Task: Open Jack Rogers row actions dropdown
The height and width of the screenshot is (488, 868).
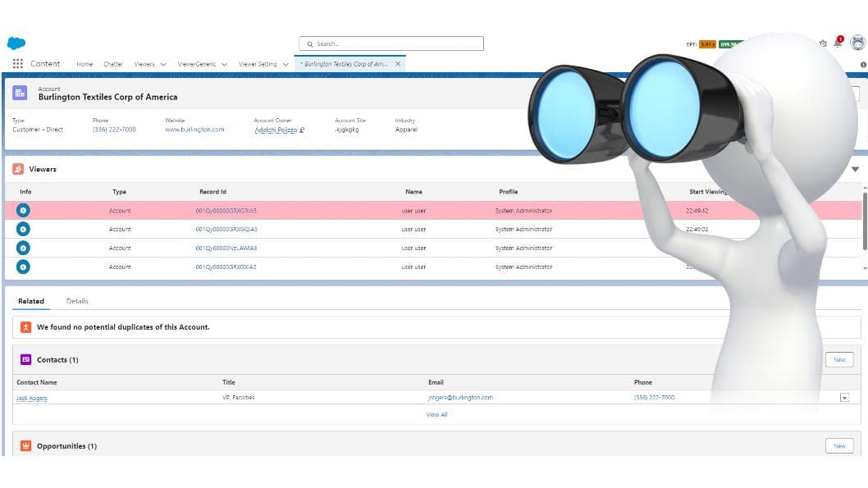Action: pos(844,397)
